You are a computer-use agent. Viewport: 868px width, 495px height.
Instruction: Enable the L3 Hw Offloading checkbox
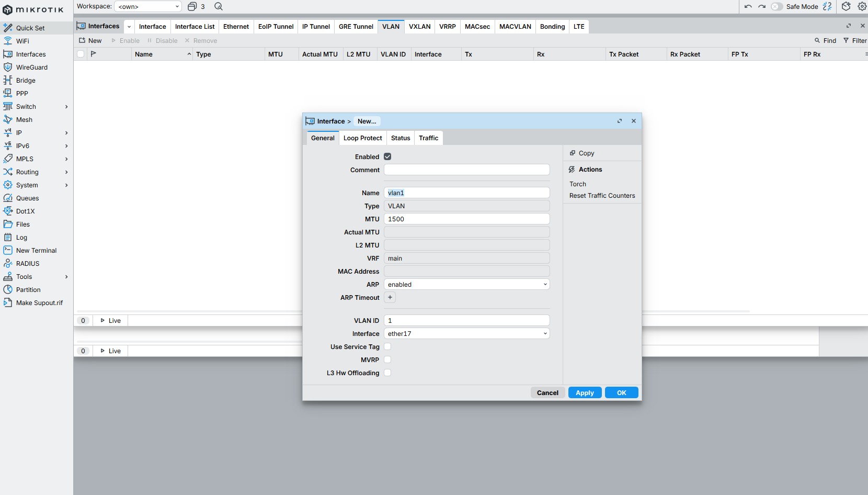[387, 373]
